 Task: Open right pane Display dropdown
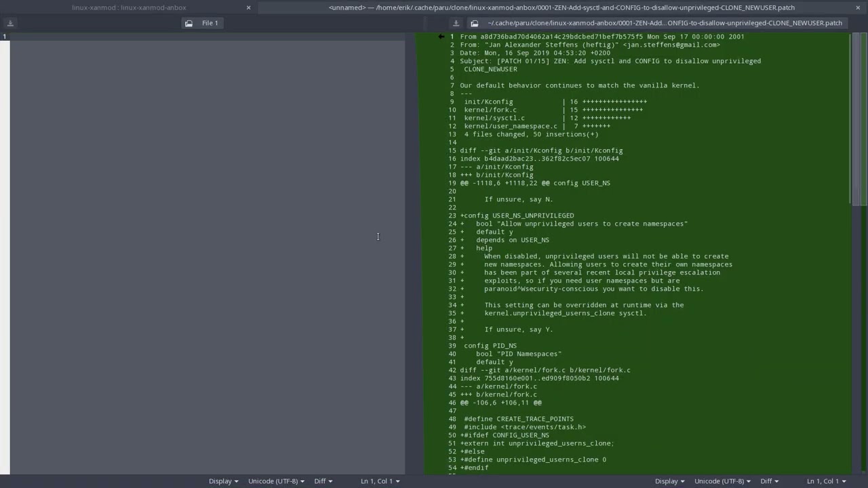point(669,481)
